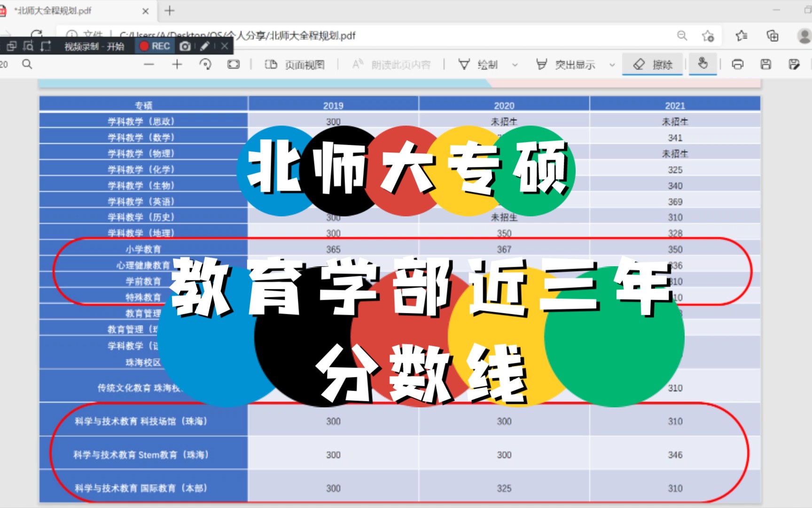
Task: Click the address bar file path
Action: 237,36
